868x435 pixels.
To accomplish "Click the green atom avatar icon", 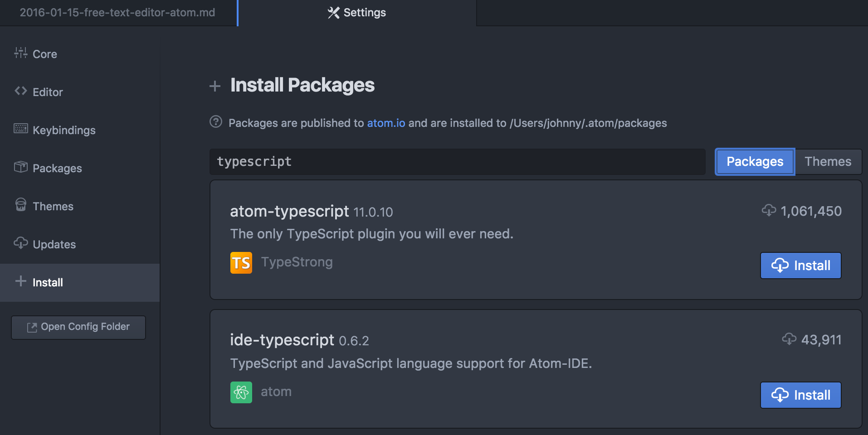I will pos(241,392).
